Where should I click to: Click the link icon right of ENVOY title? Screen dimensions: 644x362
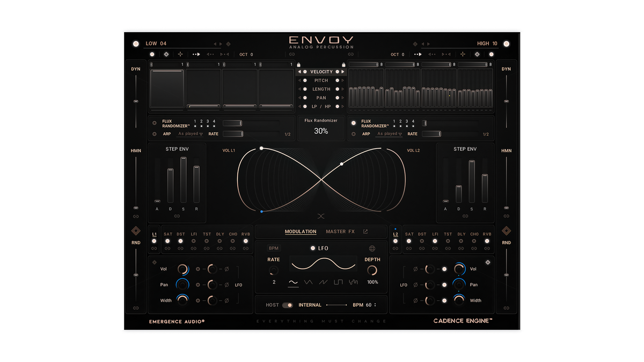350,54
